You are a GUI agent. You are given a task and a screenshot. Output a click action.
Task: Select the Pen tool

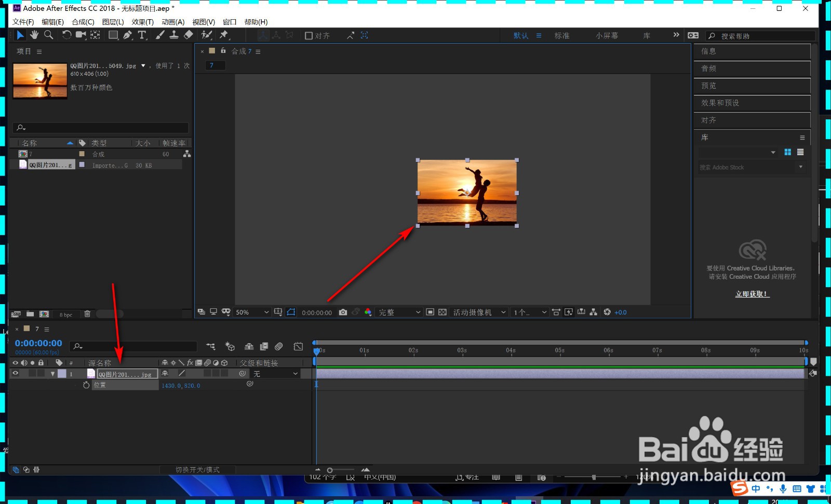pyautogui.click(x=128, y=35)
